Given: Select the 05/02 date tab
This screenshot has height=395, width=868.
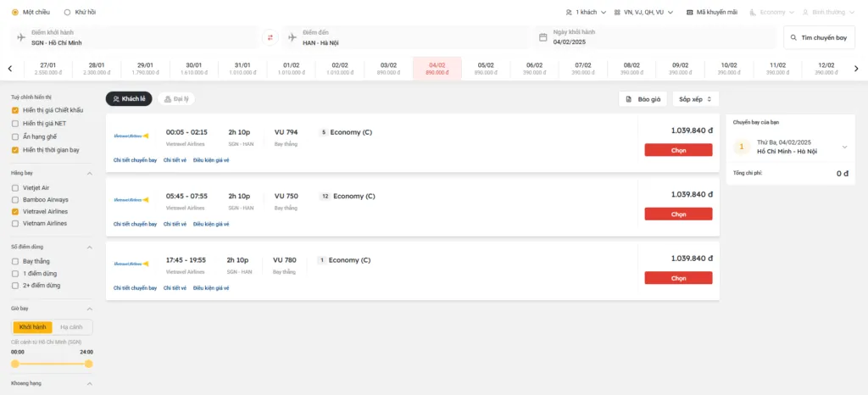Looking at the screenshot, I should tap(486, 69).
